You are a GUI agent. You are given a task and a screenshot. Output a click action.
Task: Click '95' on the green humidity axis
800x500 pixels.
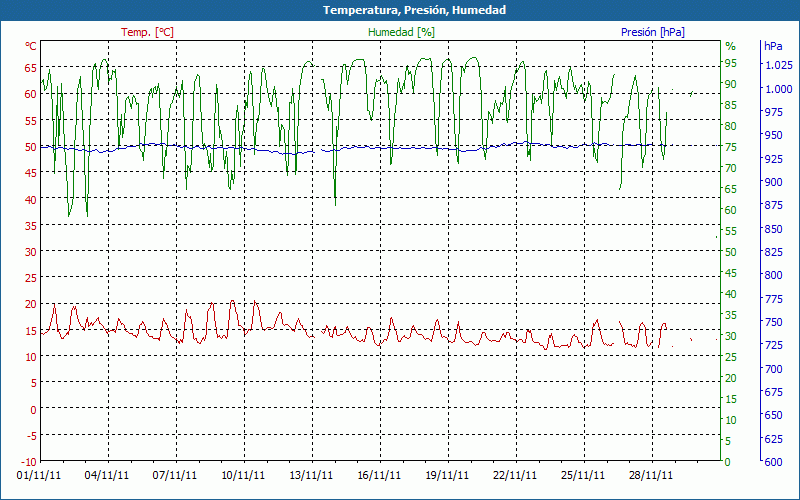coord(731,63)
